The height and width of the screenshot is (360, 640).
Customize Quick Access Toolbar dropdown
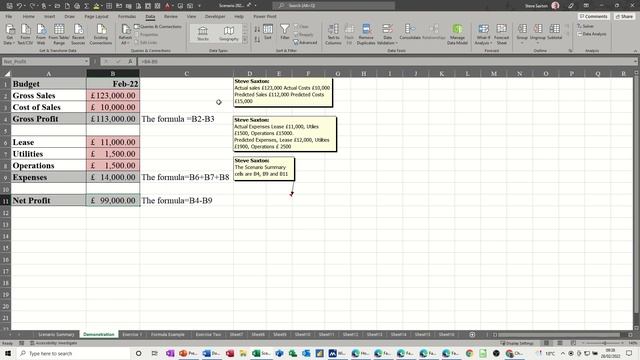click(199, 6)
